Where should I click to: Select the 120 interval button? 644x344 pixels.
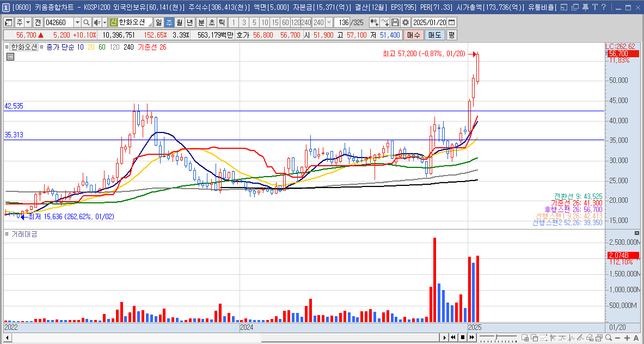point(296,23)
